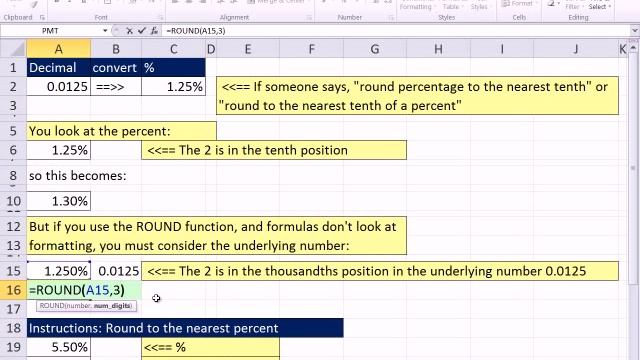Confirm the formula with the checkmark icon

coord(141,31)
